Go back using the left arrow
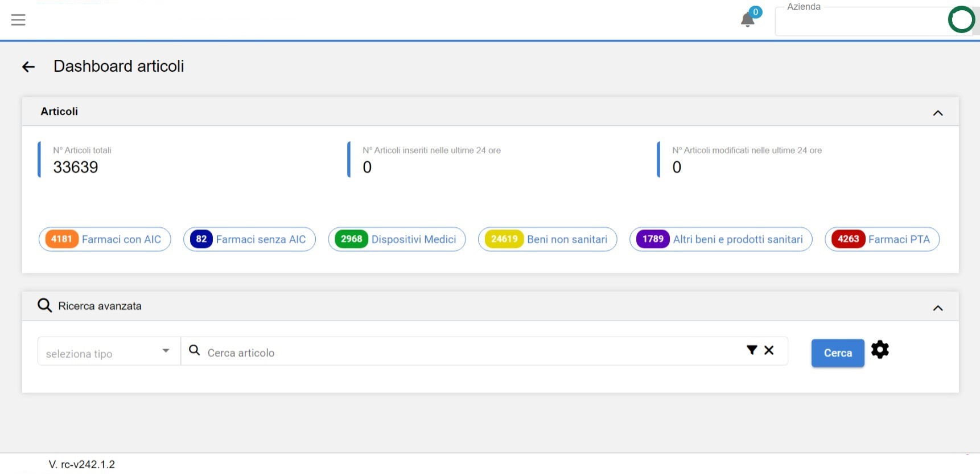This screenshot has width=980, height=475. pos(28,67)
